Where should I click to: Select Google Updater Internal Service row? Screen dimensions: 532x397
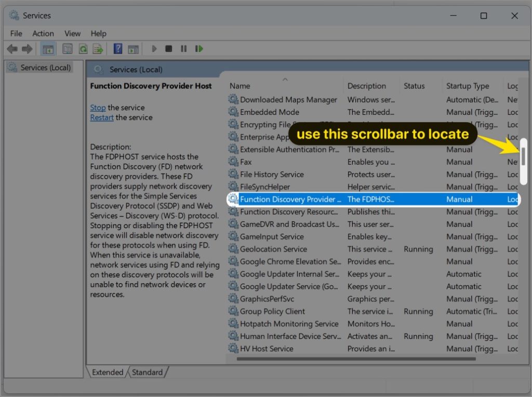pyautogui.click(x=372, y=274)
